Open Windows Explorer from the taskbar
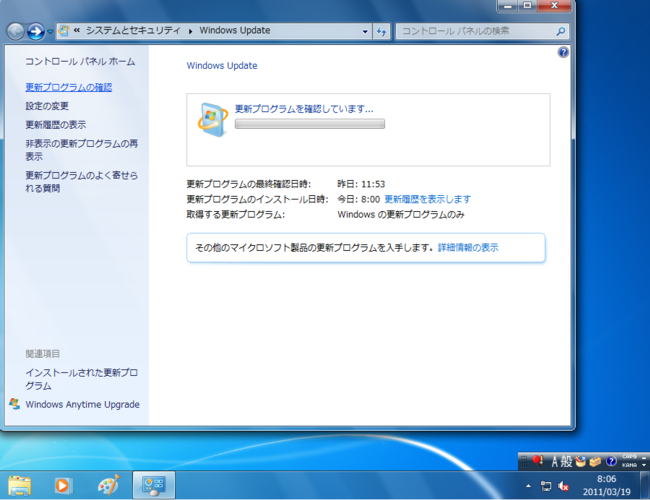650x500 pixels. (x=19, y=485)
